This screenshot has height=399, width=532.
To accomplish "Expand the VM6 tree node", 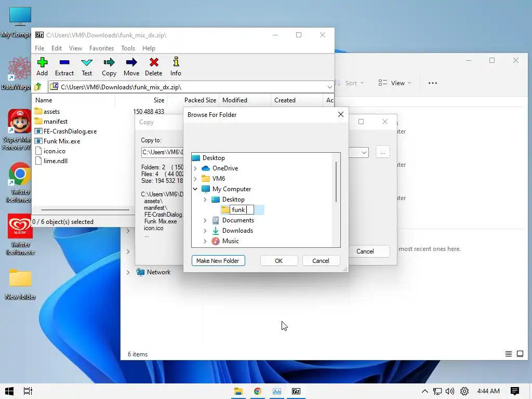I will point(195,179).
